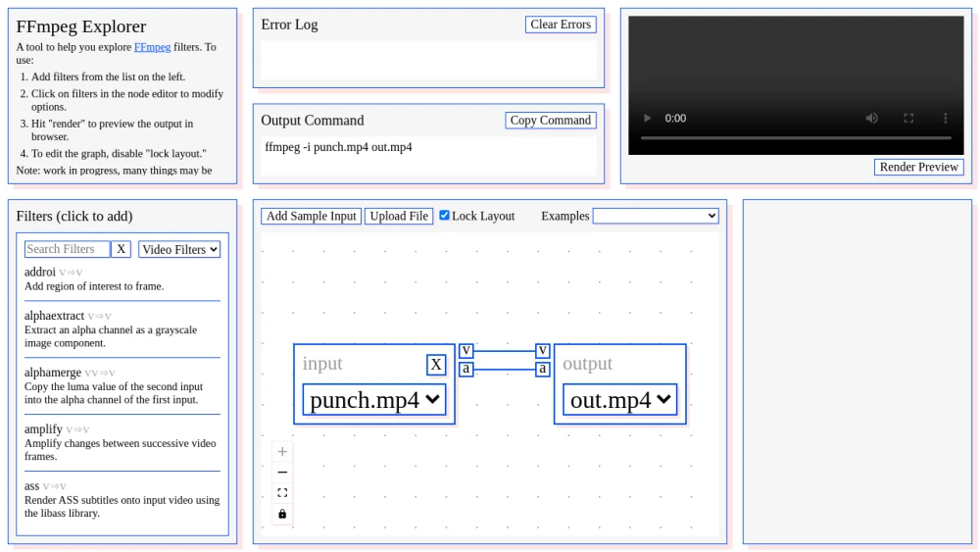The image size is (980, 552).
Task: Zoom in the node editor with plus icon
Action: tap(282, 451)
